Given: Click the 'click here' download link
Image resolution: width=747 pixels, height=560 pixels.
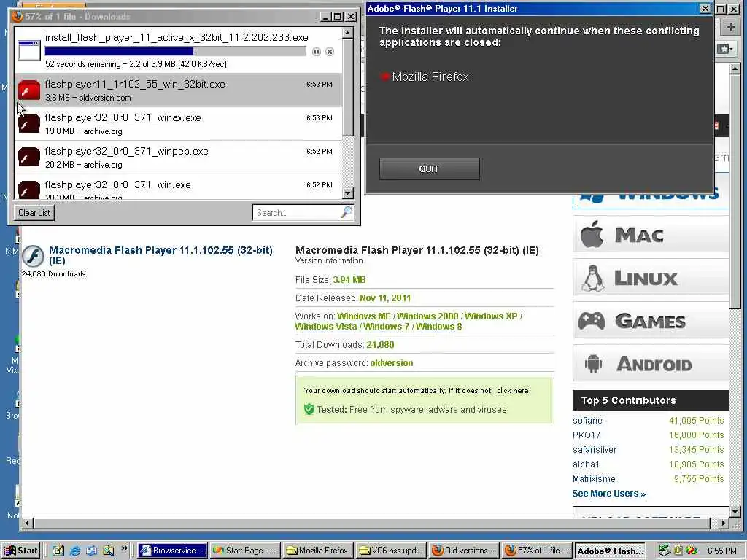Looking at the screenshot, I should [513, 391].
